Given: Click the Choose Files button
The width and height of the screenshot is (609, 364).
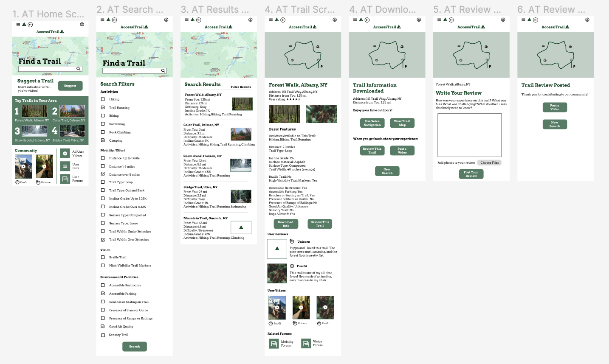Looking at the screenshot, I should [x=489, y=162].
